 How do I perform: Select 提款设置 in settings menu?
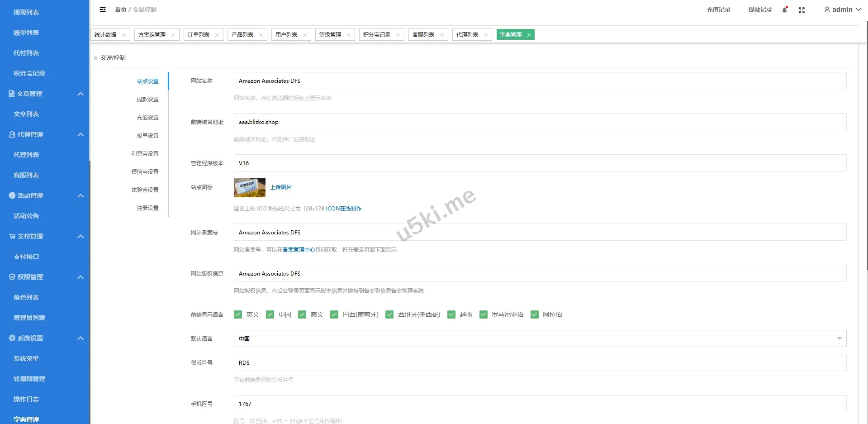[147, 99]
